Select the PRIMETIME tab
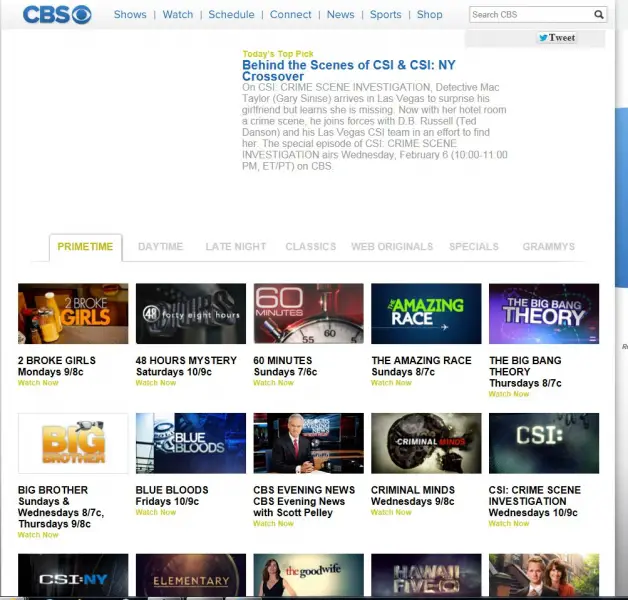This screenshot has height=600, width=628. 85,247
